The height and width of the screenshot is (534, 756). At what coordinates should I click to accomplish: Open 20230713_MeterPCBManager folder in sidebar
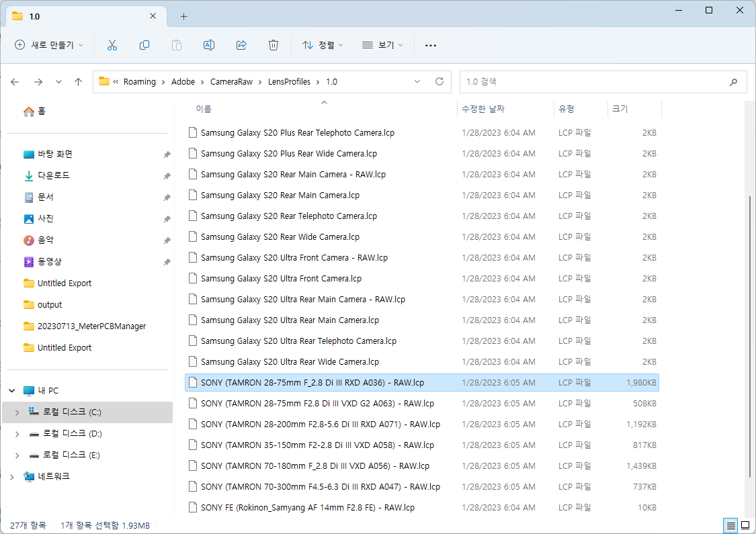click(x=85, y=326)
